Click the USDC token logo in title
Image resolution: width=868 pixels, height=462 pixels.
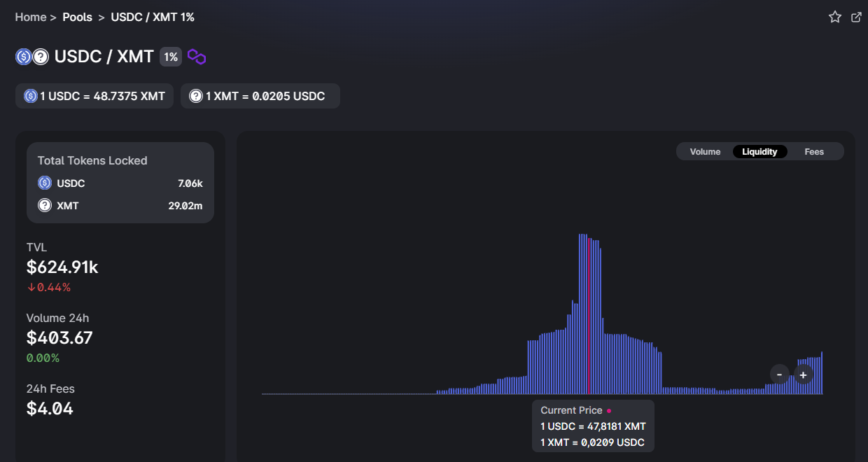click(23, 57)
